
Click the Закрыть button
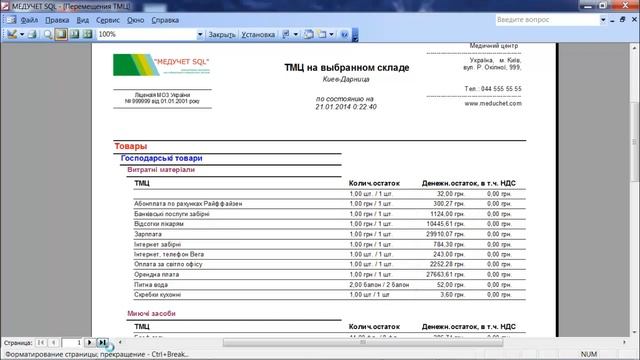tap(222, 35)
